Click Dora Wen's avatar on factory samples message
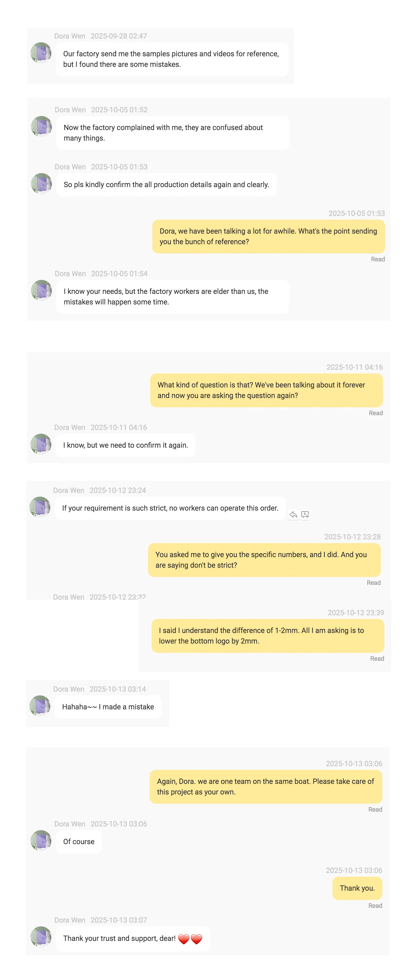The image size is (402, 980). [41, 52]
